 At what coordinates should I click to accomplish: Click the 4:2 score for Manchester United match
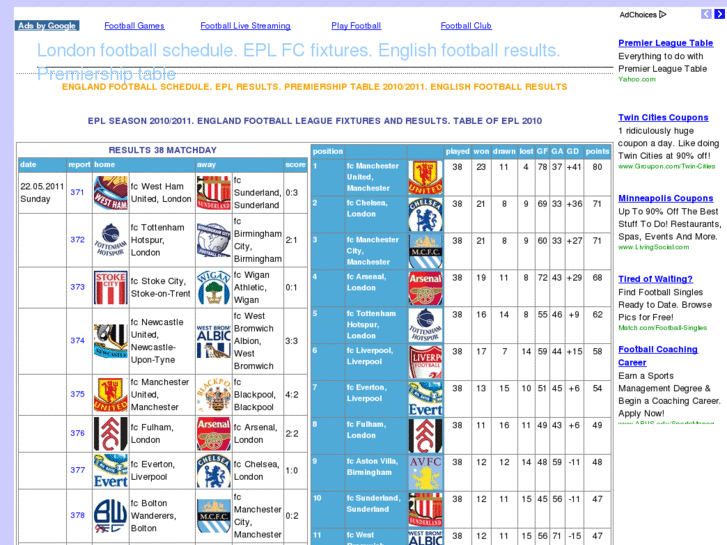click(292, 395)
